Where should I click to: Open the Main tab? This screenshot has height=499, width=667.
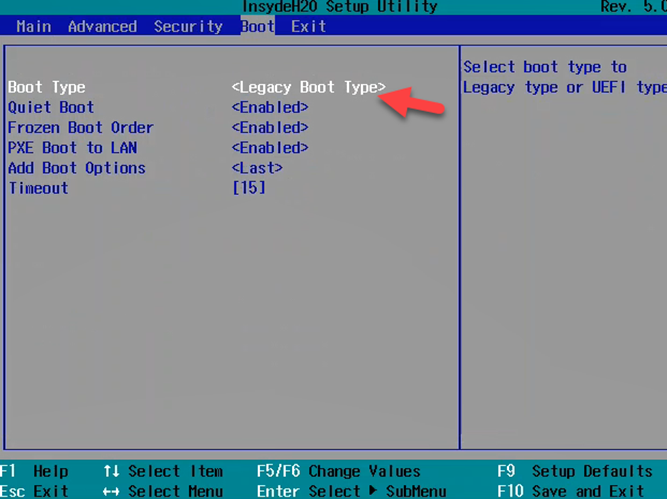coord(33,26)
